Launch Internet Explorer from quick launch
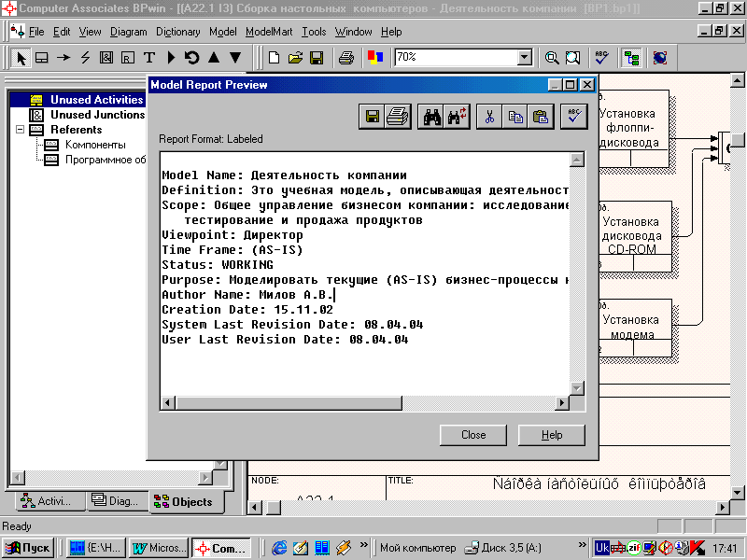Screen dimensions: 747x560 click(279, 548)
